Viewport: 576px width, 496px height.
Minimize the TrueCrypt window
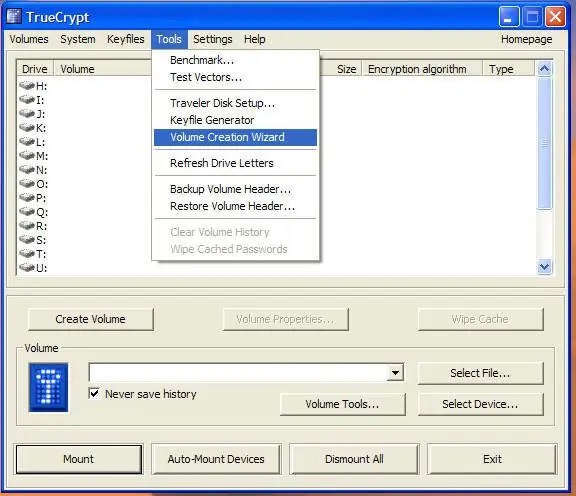point(509,17)
